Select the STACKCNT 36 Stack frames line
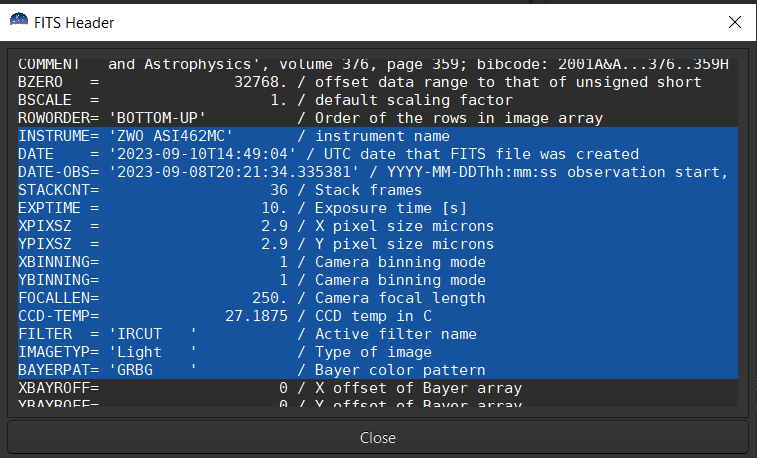 378,190
